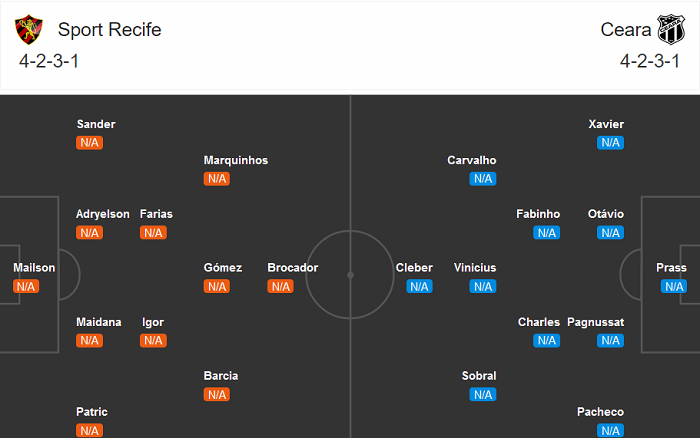The height and width of the screenshot is (438, 700).
Task: Open the Ceara team name
Action: click(x=625, y=30)
